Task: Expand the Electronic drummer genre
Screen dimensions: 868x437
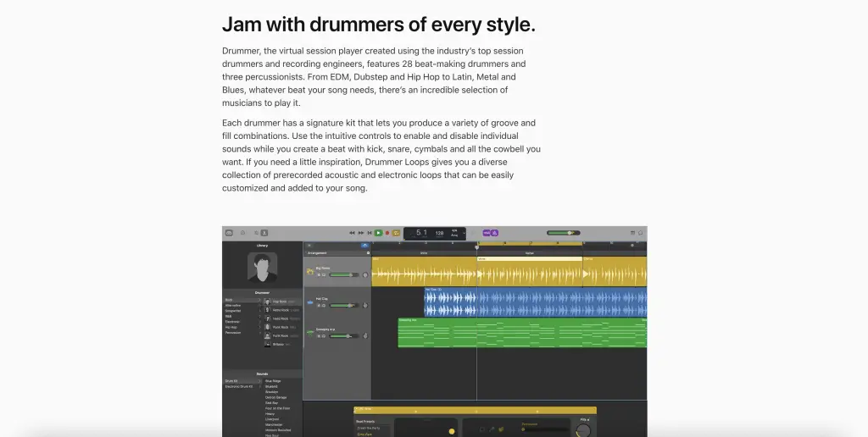Action: point(242,322)
